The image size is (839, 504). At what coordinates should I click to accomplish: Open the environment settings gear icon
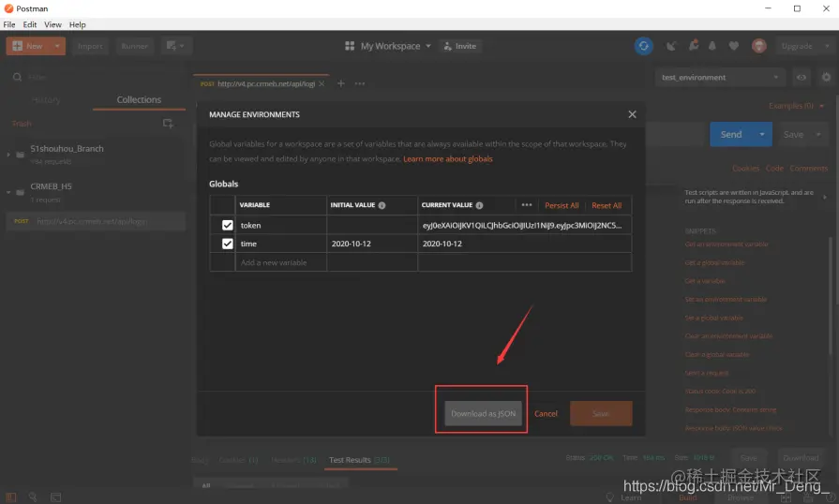[x=826, y=77]
